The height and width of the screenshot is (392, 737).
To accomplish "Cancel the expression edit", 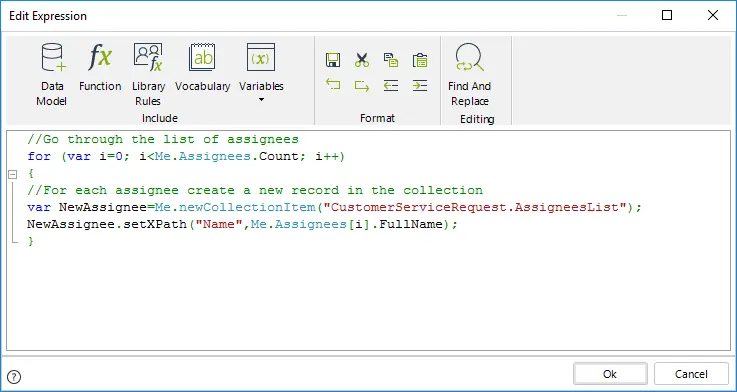I will (691, 374).
